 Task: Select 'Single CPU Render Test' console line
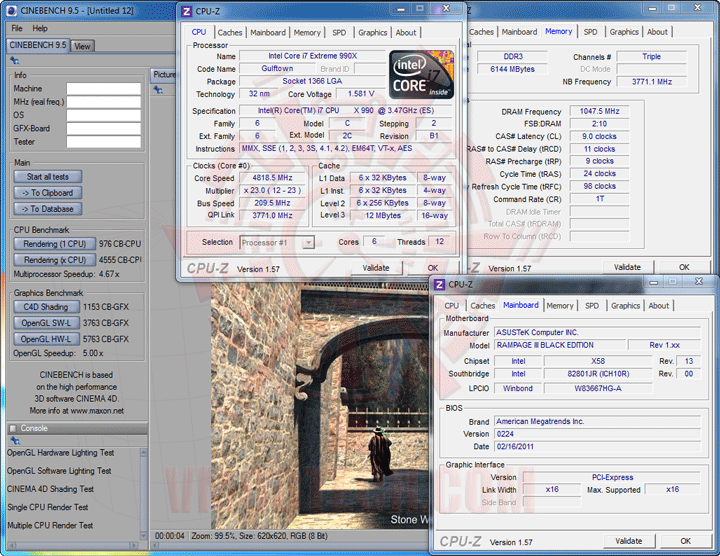click(x=47, y=507)
